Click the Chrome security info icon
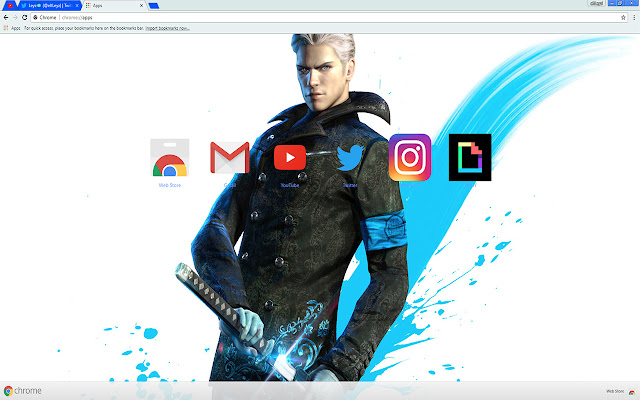640x400 pixels. 36,18
